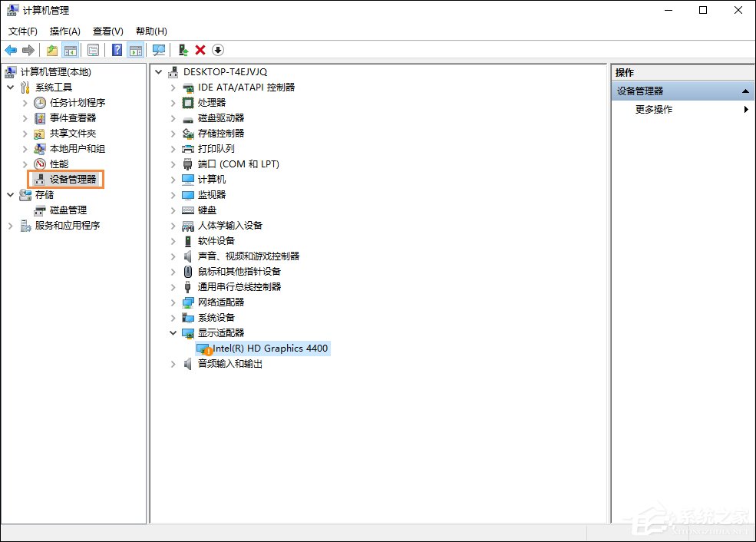Select 磁盘管理 under 存储

click(67, 210)
